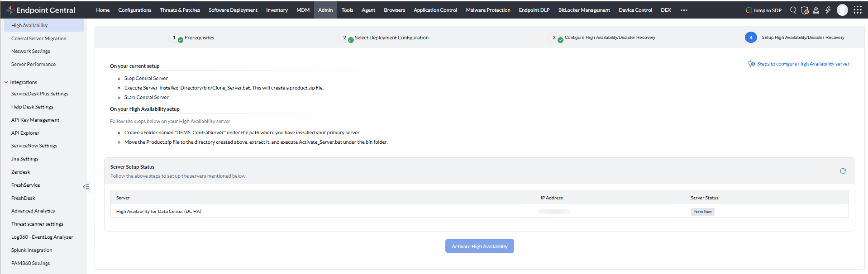Open Steps to configure High Availability server
Image resolution: width=868 pixels, height=274 pixels.
[799, 64]
